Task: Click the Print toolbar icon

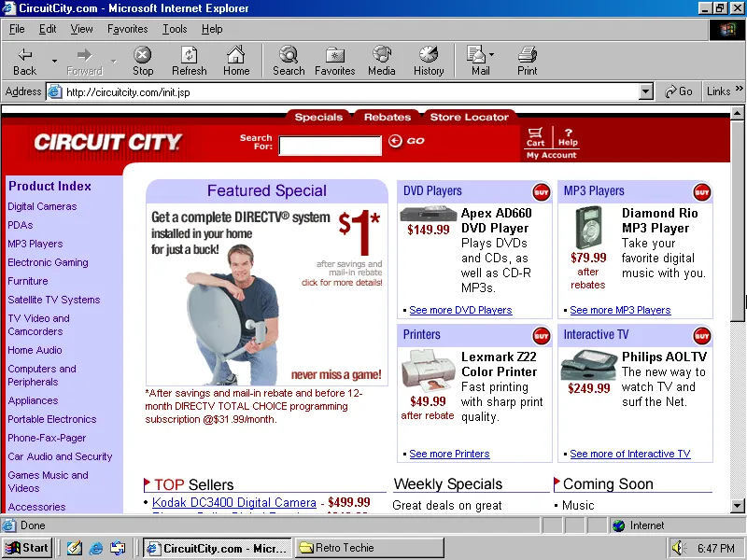Action: pos(528,61)
